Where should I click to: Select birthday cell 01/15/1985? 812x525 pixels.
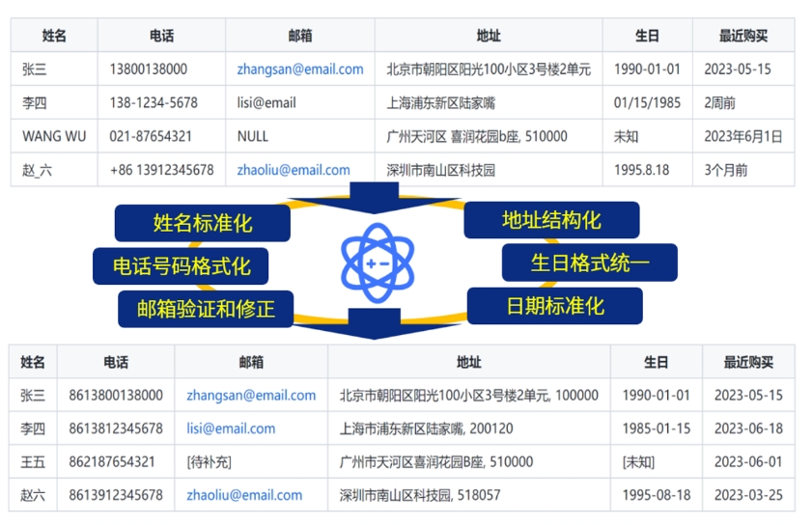(647, 102)
